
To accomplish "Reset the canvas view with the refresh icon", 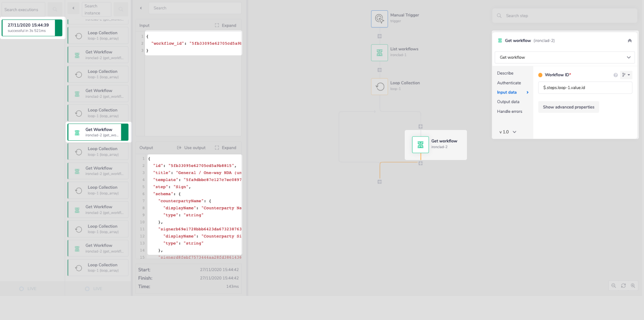I will click(623, 286).
